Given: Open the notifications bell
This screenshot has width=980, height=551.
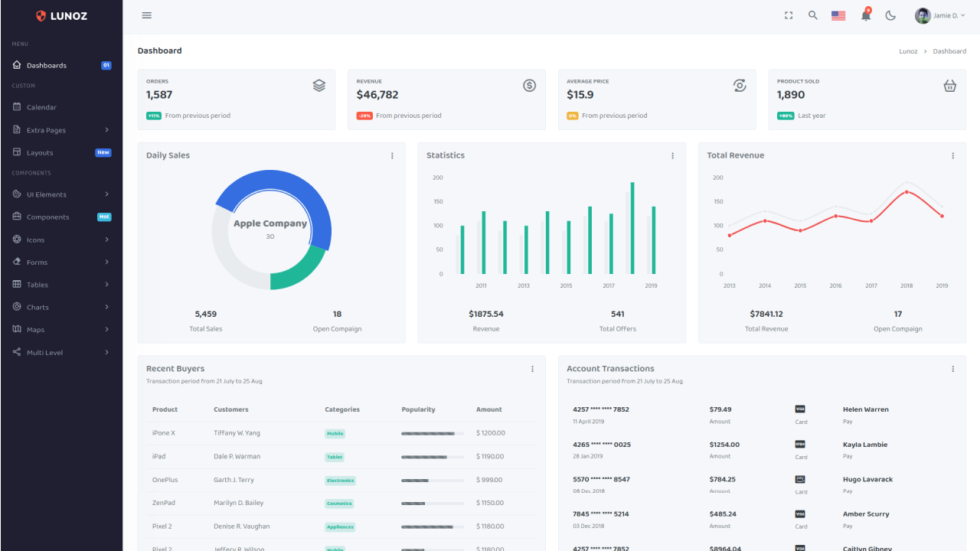Looking at the screenshot, I should point(865,15).
